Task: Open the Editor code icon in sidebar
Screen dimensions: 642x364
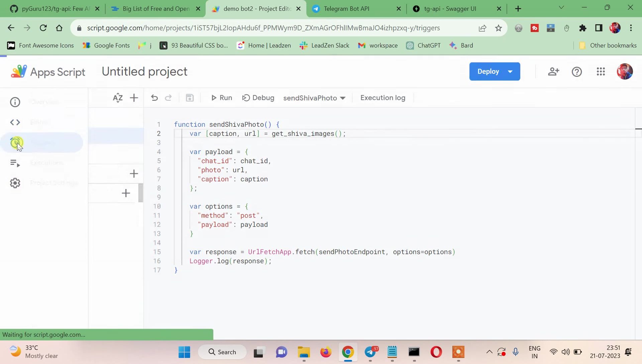Action: [15, 122]
